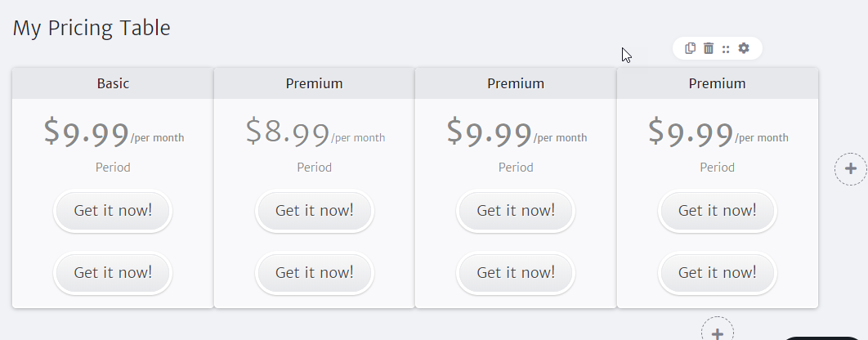Delete the column with the trash icon
The height and width of the screenshot is (340, 868).
pyautogui.click(x=709, y=48)
